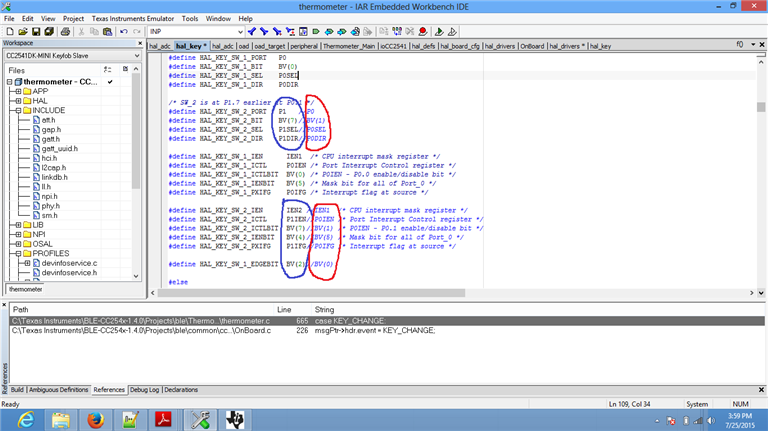
Task: Print the current document
Action: pyautogui.click(x=65, y=32)
